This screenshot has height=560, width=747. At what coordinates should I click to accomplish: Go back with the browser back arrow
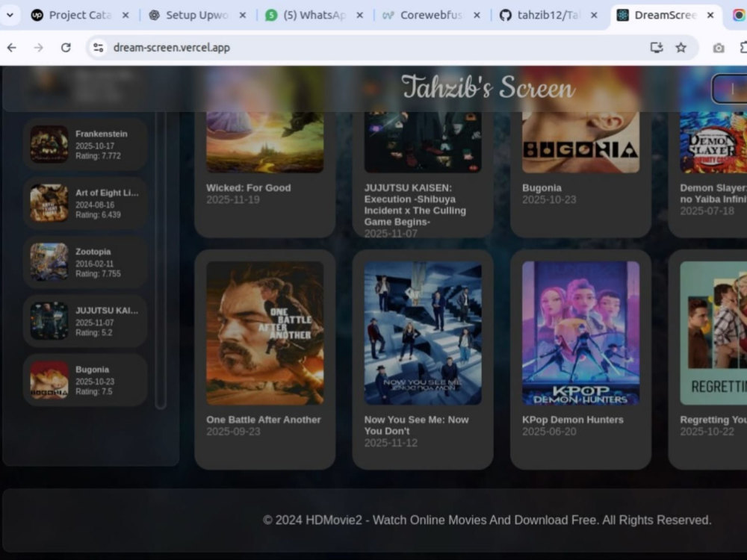[x=12, y=48]
